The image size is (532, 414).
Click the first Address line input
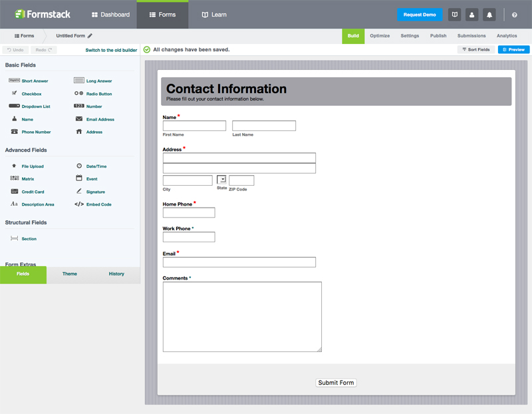pyautogui.click(x=239, y=158)
